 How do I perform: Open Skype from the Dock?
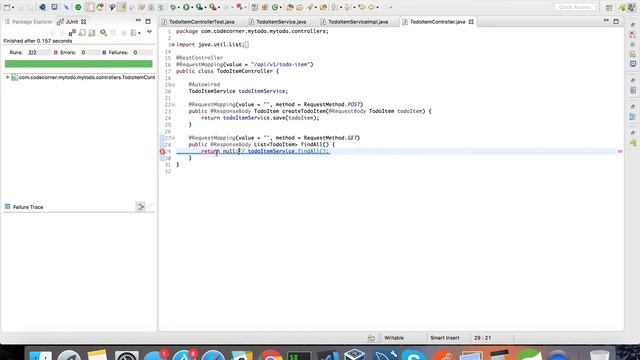[413, 356]
